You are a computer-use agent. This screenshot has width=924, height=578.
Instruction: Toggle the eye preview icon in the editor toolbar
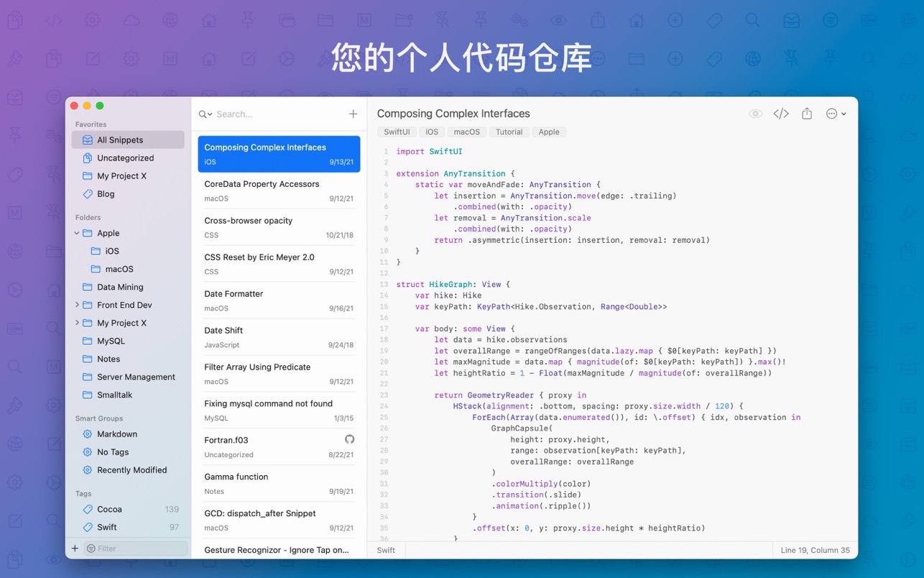click(x=755, y=114)
